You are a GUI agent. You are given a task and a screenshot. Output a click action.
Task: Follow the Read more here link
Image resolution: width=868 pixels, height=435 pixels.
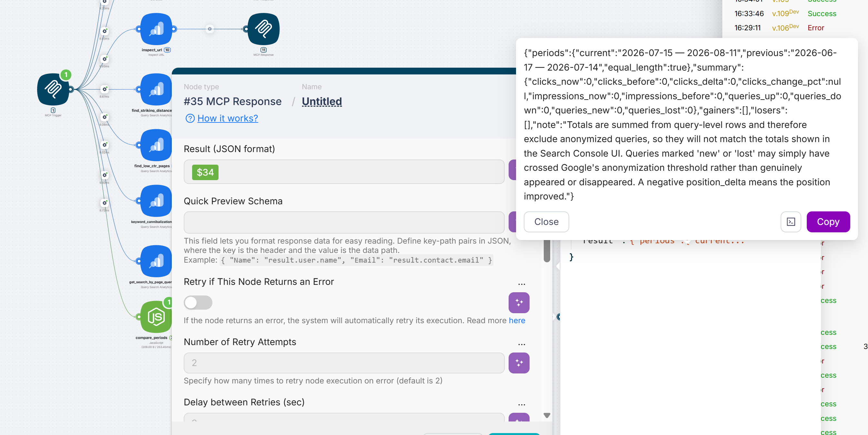point(517,320)
